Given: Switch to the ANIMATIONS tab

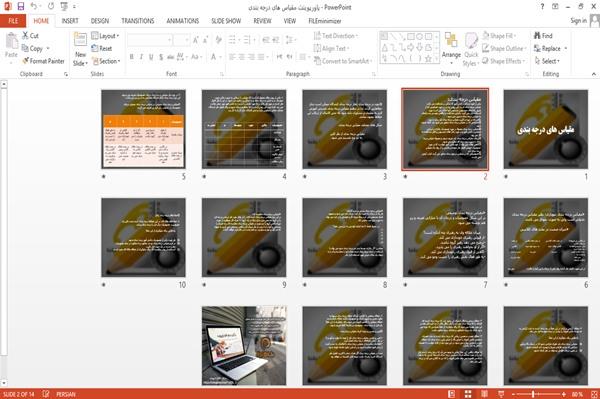Looking at the screenshot, I should click(183, 21).
